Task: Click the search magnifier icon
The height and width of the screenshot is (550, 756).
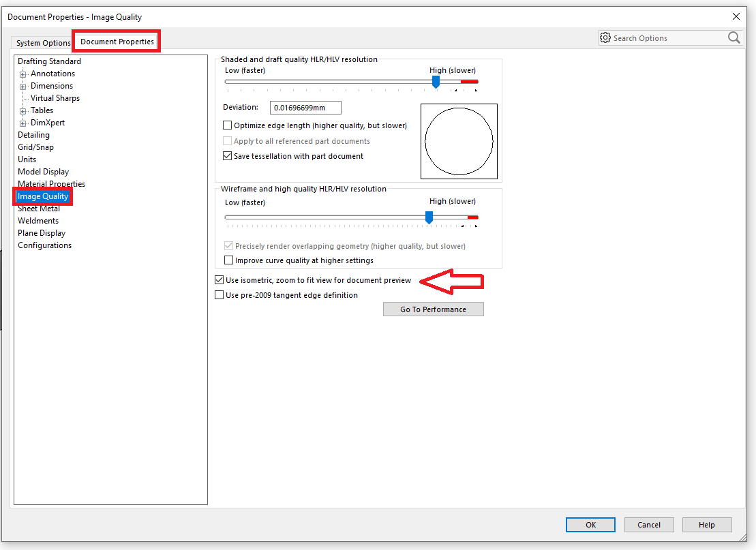Action: (734, 37)
